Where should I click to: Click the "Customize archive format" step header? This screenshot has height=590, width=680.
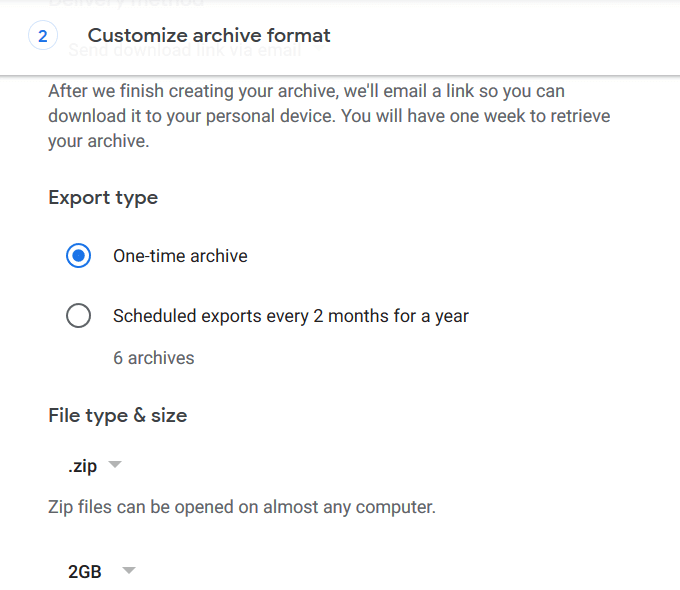pyautogui.click(x=209, y=36)
